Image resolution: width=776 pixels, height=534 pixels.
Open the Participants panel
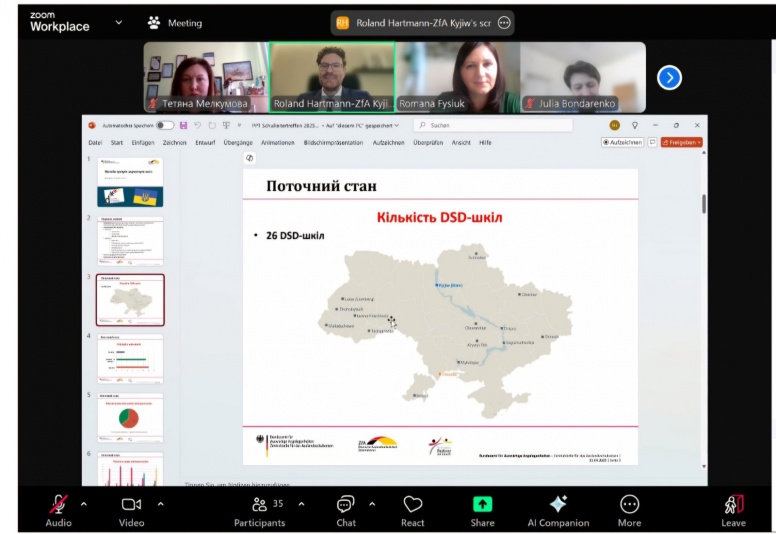point(259,505)
